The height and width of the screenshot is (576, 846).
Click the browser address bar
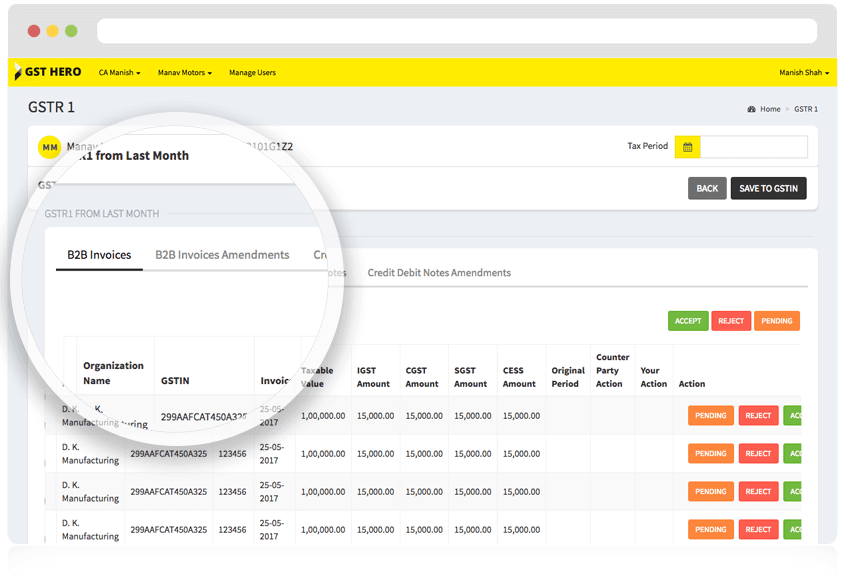456,31
